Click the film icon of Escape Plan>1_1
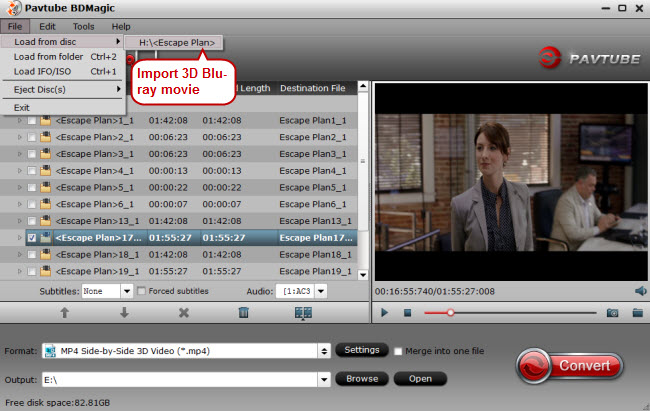 pyautogui.click(x=46, y=121)
